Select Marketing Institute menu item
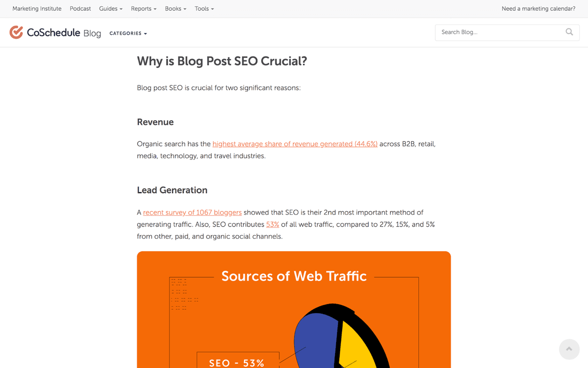Viewport: 588px width, 368px height. pyautogui.click(x=37, y=8)
